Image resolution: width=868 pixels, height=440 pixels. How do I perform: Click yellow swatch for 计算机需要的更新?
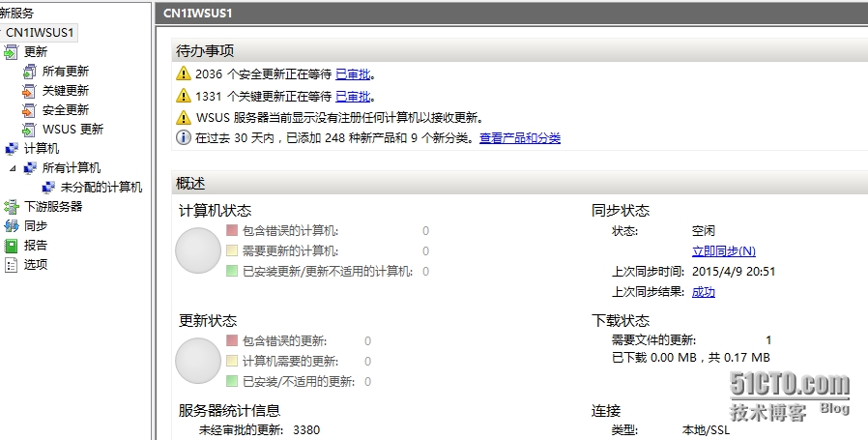[x=232, y=361]
